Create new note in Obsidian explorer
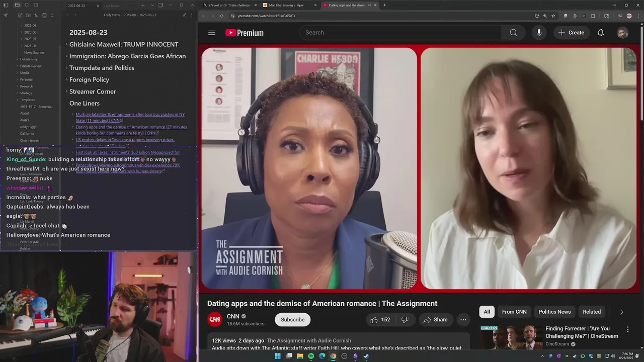This screenshot has height=362, width=644. [x=20, y=15]
